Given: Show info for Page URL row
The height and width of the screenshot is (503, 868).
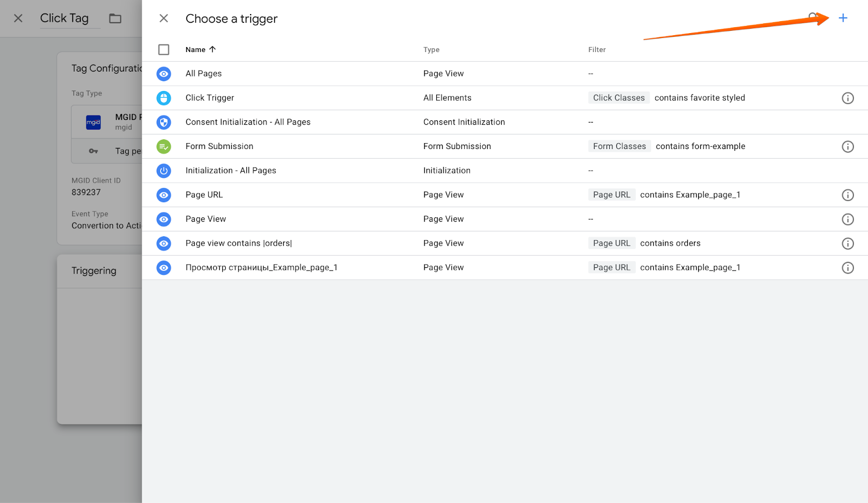Looking at the screenshot, I should tap(847, 195).
